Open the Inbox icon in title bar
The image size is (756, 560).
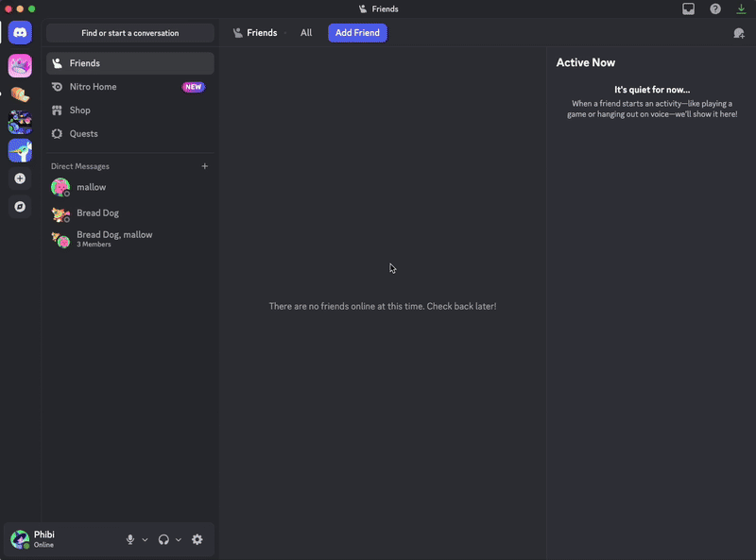click(x=689, y=8)
